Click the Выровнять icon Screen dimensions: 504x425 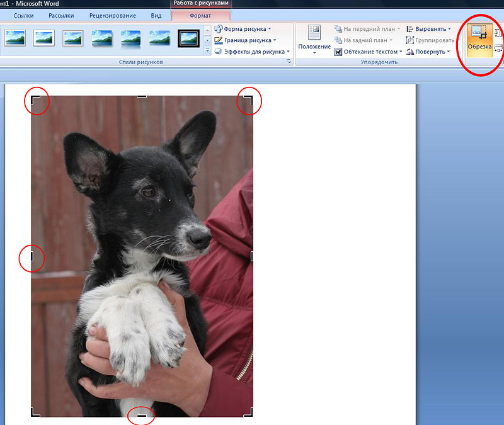[x=410, y=29]
